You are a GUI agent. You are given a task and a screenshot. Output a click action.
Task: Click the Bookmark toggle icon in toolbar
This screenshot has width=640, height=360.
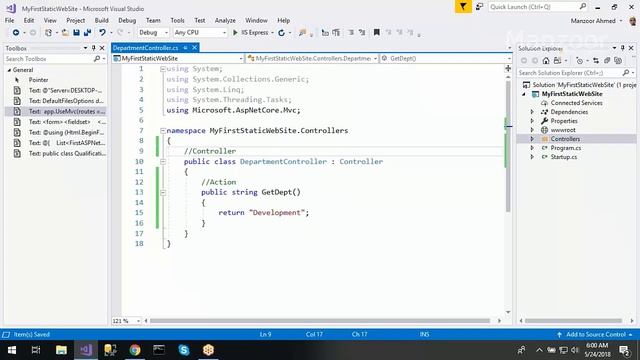[376, 32]
